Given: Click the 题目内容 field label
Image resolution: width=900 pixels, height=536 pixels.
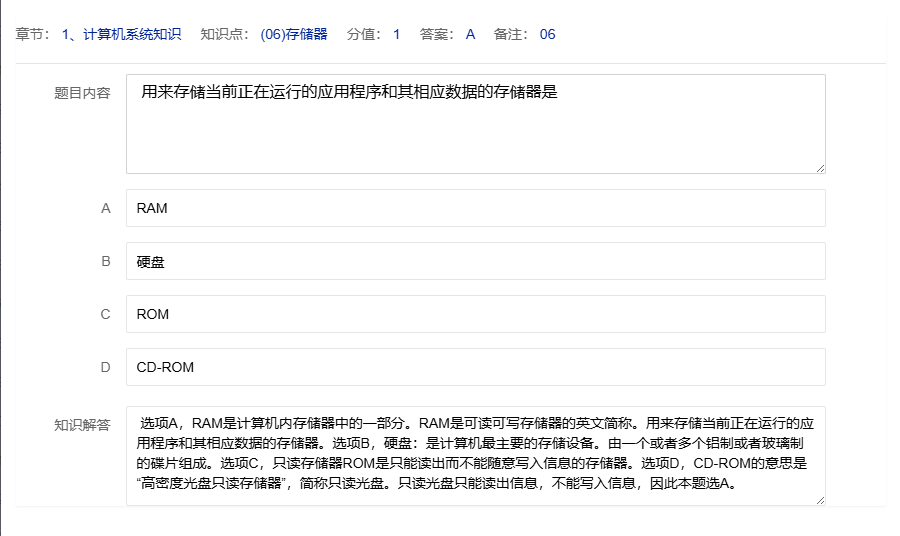Looking at the screenshot, I should pos(82,93).
